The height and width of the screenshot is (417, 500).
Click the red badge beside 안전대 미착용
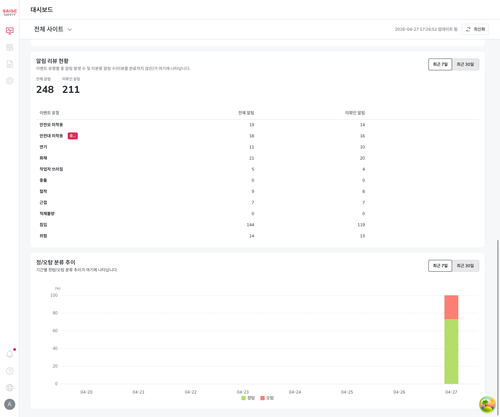(x=73, y=136)
